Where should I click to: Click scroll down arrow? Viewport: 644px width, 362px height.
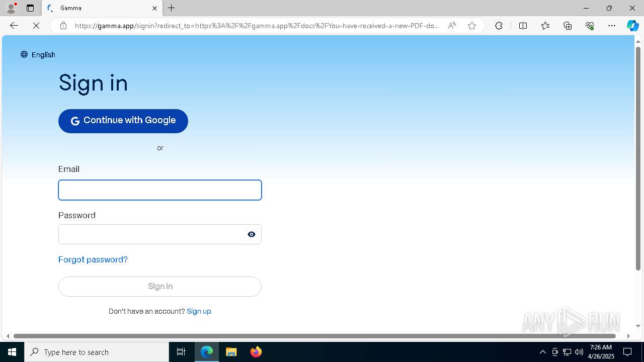click(x=638, y=326)
